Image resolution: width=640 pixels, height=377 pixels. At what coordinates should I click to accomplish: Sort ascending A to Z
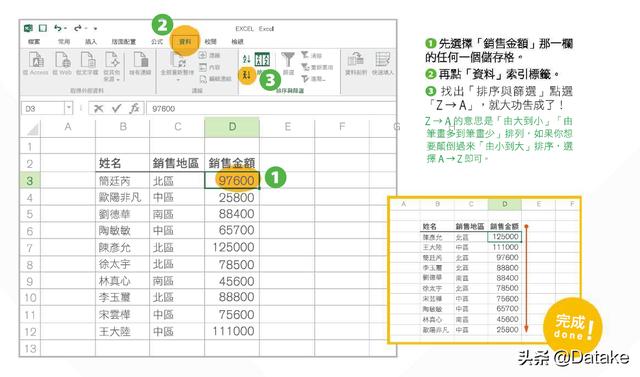246,59
